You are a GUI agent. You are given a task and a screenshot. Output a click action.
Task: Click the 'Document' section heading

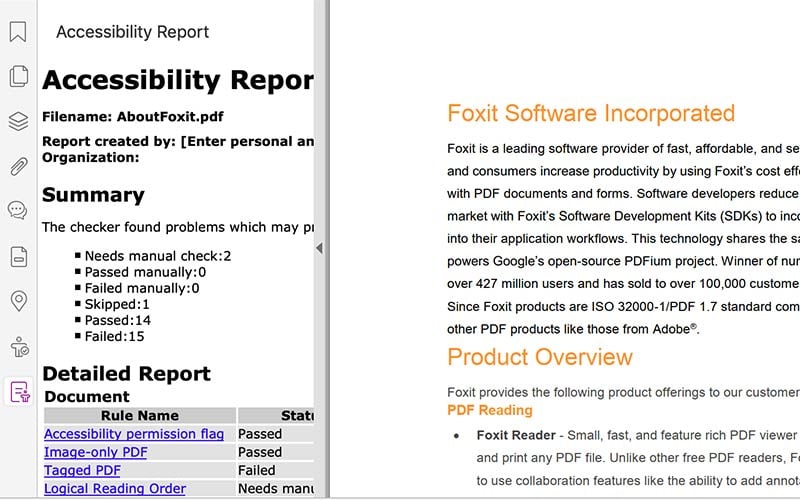pos(87,396)
